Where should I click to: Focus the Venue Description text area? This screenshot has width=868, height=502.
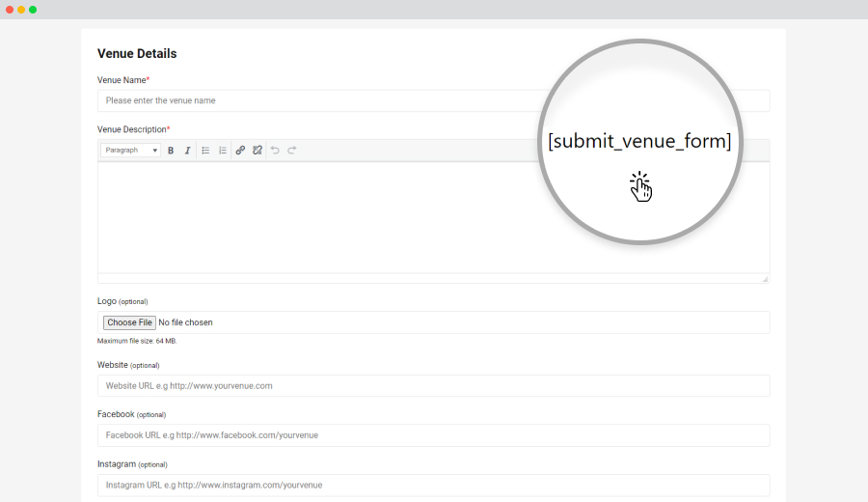pyautogui.click(x=433, y=217)
